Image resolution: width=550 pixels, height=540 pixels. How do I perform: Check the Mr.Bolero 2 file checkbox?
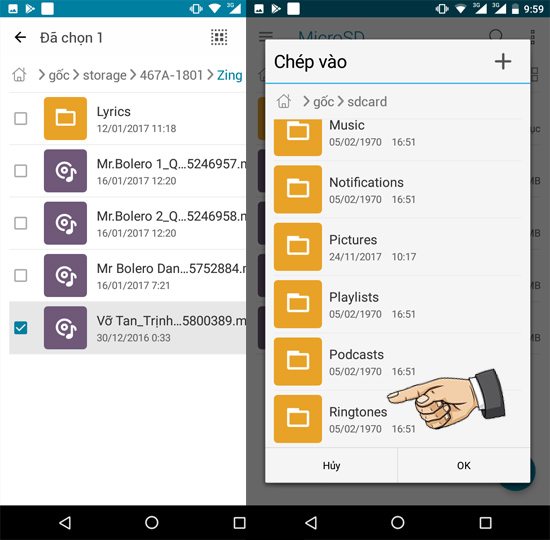[20, 223]
